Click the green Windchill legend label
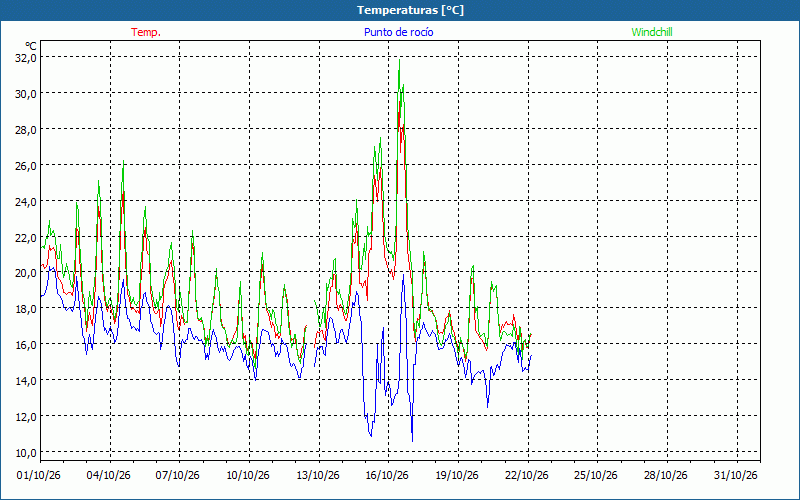Viewport: 800px width, 500px height. click(x=652, y=32)
